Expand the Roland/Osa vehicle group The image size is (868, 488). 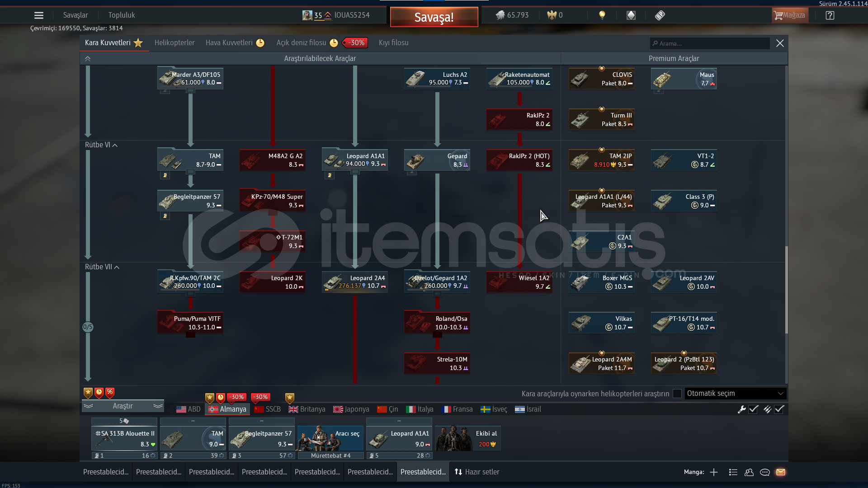(x=437, y=335)
